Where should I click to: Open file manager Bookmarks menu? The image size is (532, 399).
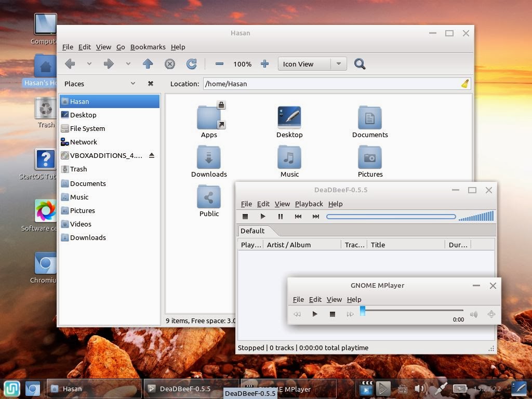coord(148,47)
